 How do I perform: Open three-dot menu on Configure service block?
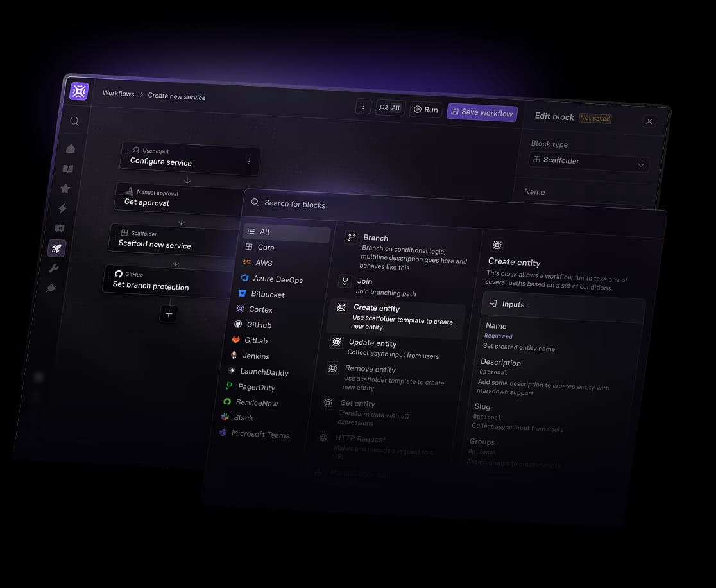(249, 162)
